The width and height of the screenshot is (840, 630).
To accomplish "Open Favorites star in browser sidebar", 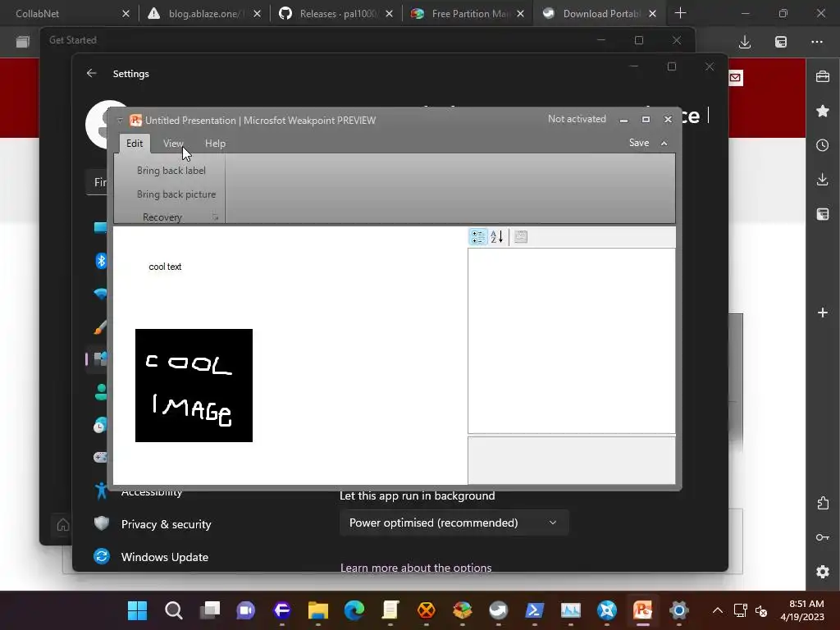I will point(822,111).
